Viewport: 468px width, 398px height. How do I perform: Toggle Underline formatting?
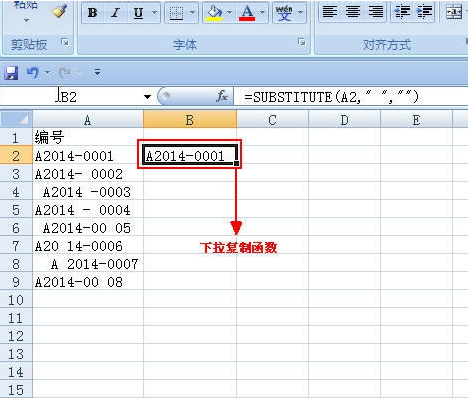[138, 13]
